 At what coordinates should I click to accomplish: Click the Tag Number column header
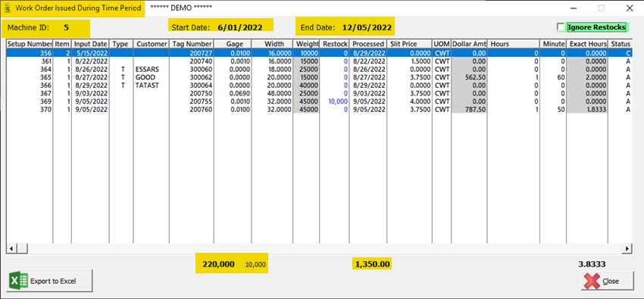(x=192, y=44)
